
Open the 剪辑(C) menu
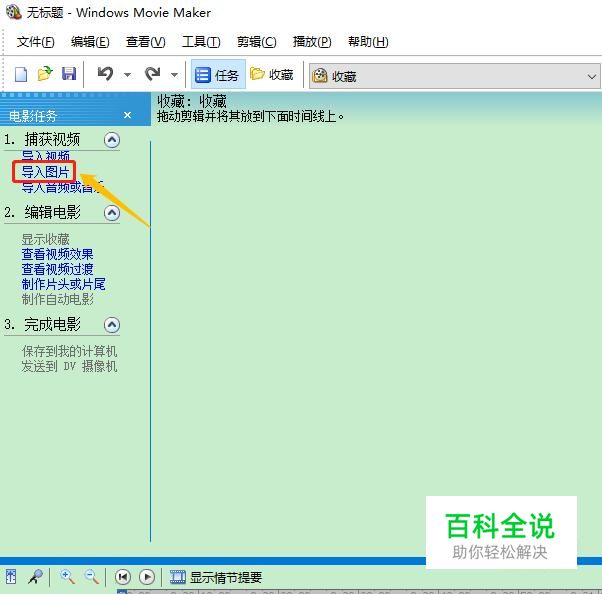coord(256,41)
